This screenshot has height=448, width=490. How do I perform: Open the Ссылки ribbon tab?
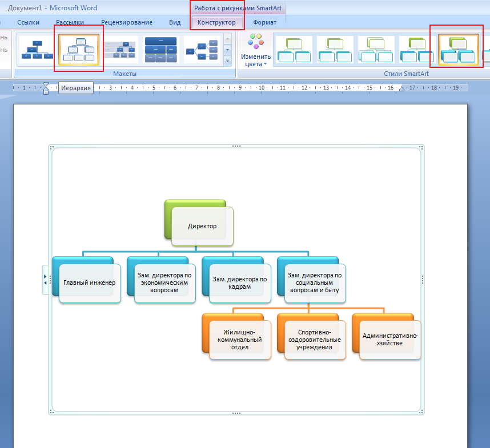(x=28, y=22)
